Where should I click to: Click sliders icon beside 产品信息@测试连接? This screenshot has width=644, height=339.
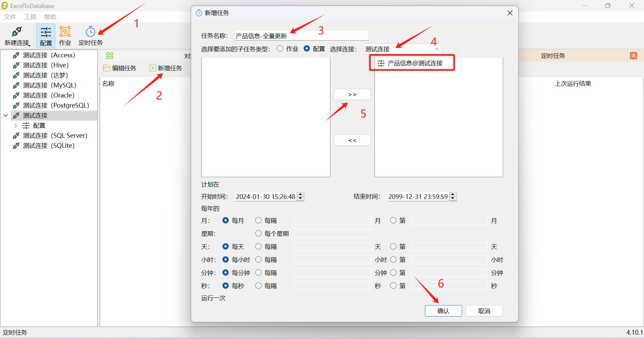[x=381, y=63]
